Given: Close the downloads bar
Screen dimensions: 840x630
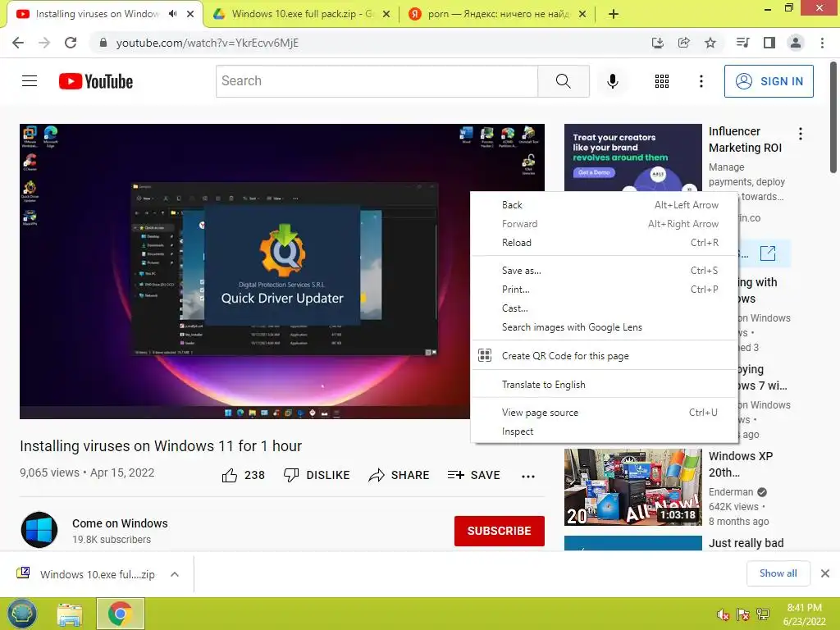Looking at the screenshot, I should [x=825, y=573].
